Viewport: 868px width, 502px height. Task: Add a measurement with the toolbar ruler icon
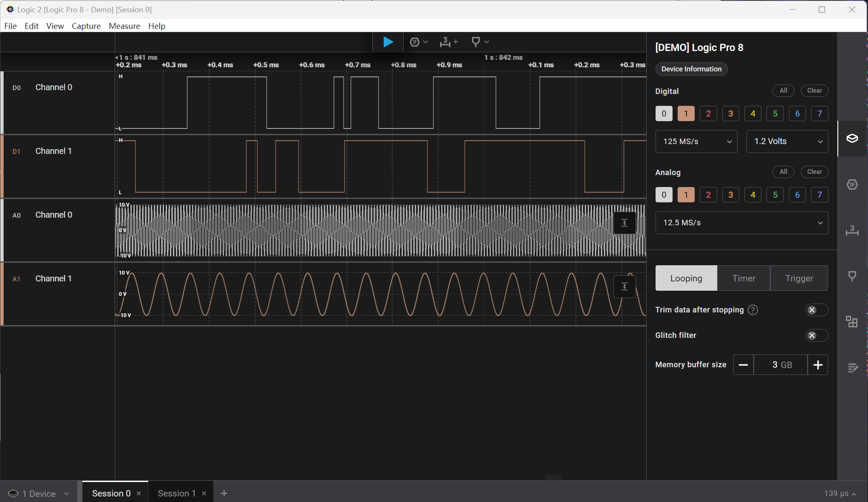449,42
